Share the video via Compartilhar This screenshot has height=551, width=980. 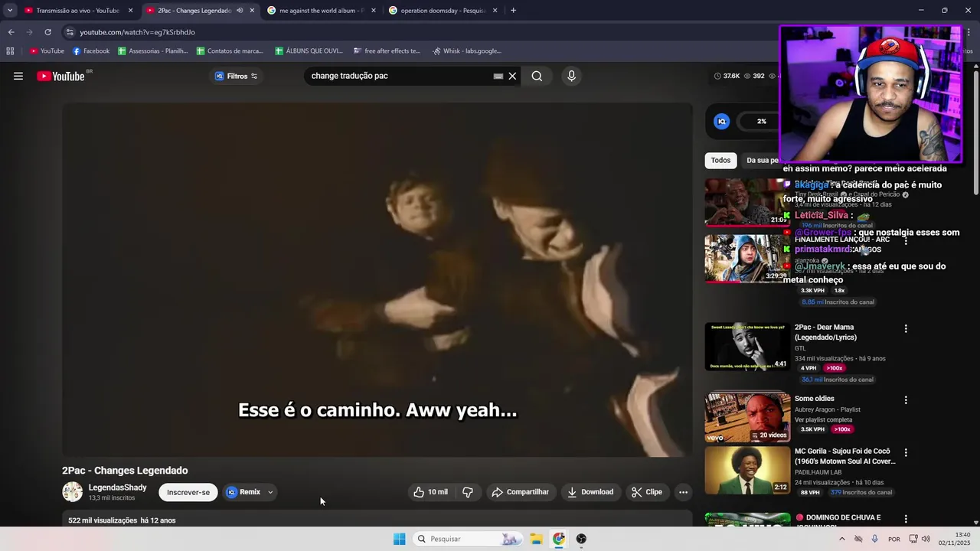pyautogui.click(x=521, y=492)
